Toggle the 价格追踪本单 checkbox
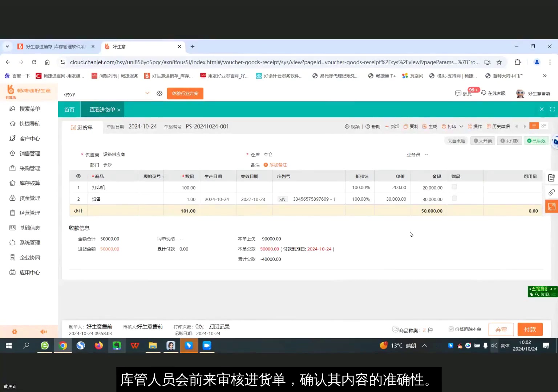The image size is (558, 392). tap(450, 329)
